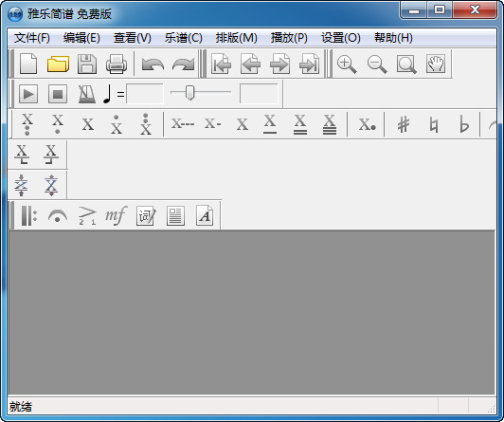Select eighth note single underline
Image resolution: width=504 pixels, height=422 pixels.
point(270,124)
